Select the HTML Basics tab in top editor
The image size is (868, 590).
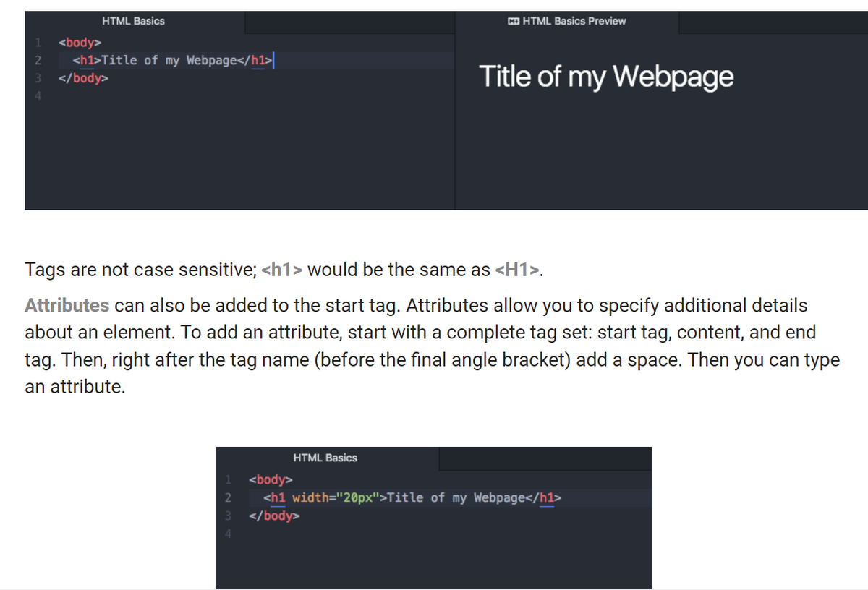133,21
